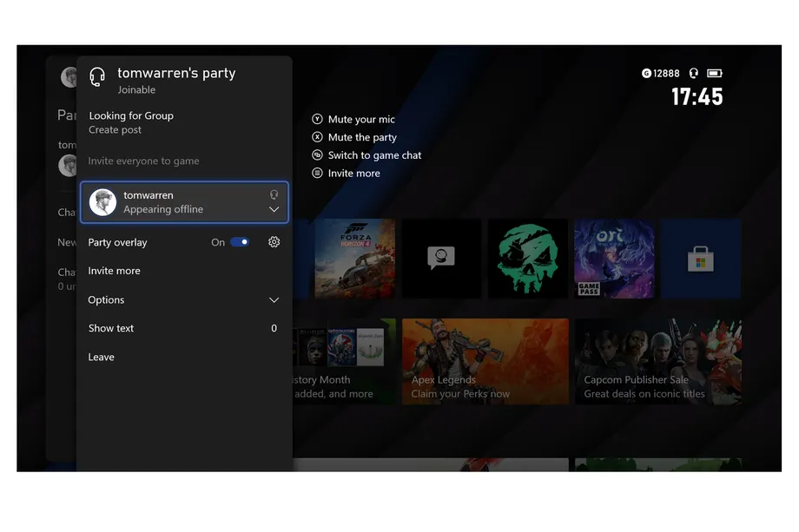Screen dimensions: 799x532
Task: Click Looking for Group heading
Action: 131,115
